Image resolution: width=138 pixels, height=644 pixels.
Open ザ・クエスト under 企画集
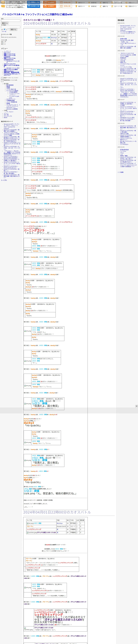[x=10, y=112]
